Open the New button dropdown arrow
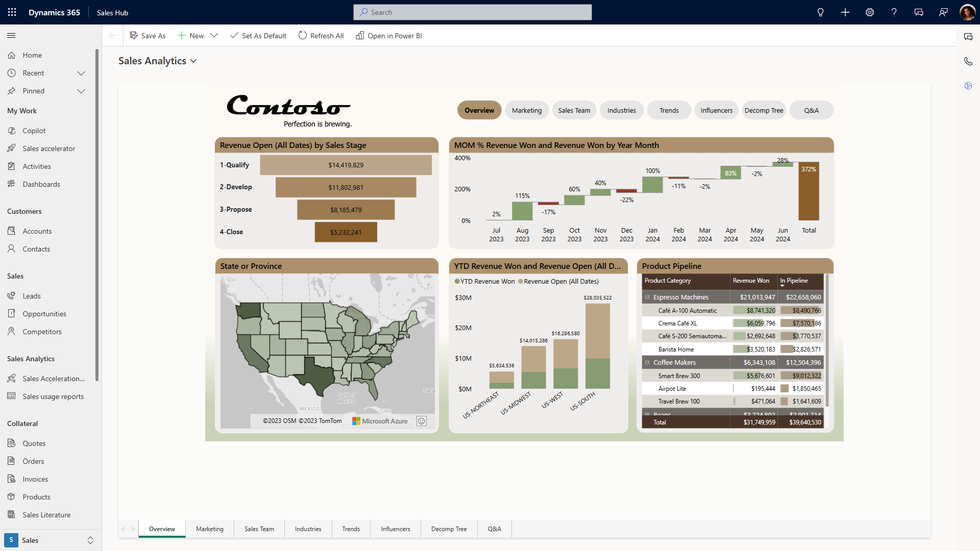Screen dimensions: 980x551 point(214,36)
